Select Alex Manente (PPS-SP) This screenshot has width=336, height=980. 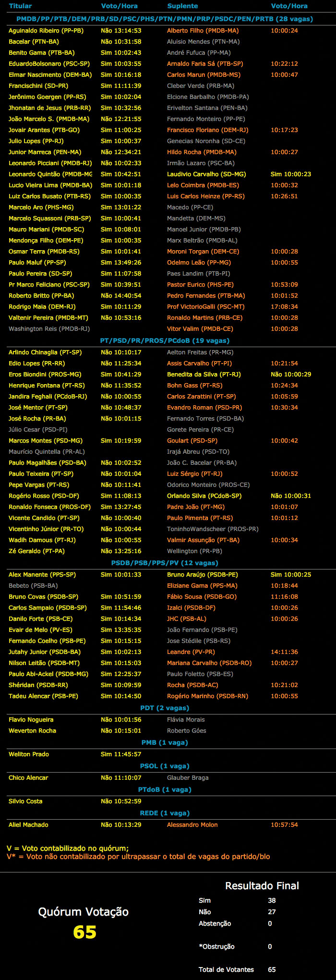pos(42,575)
